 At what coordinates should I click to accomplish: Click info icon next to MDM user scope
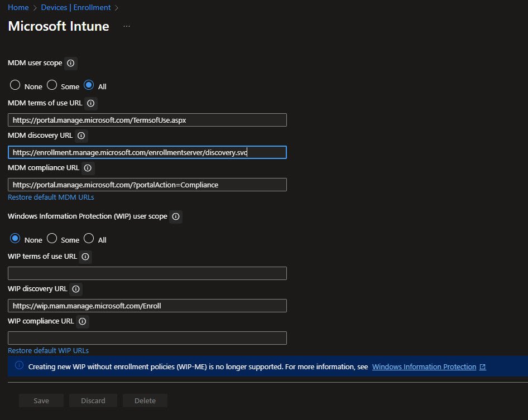click(x=71, y=63)
